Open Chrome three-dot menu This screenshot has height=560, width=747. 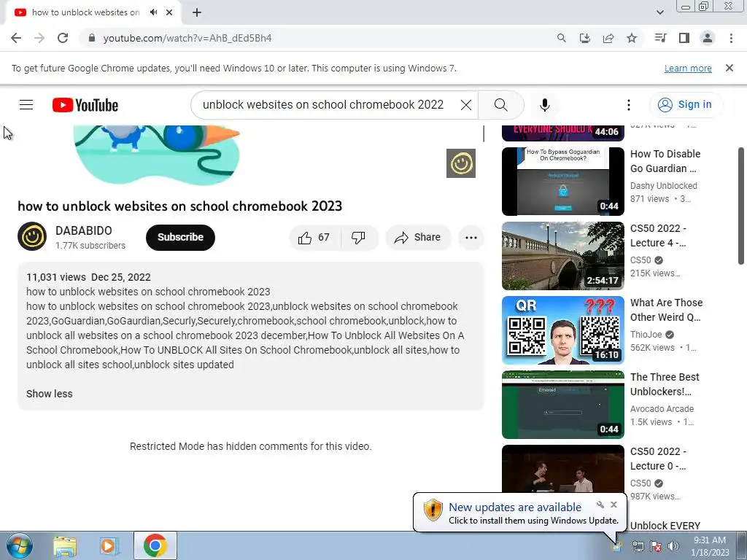pyautogui.click(x=731, y=38)
